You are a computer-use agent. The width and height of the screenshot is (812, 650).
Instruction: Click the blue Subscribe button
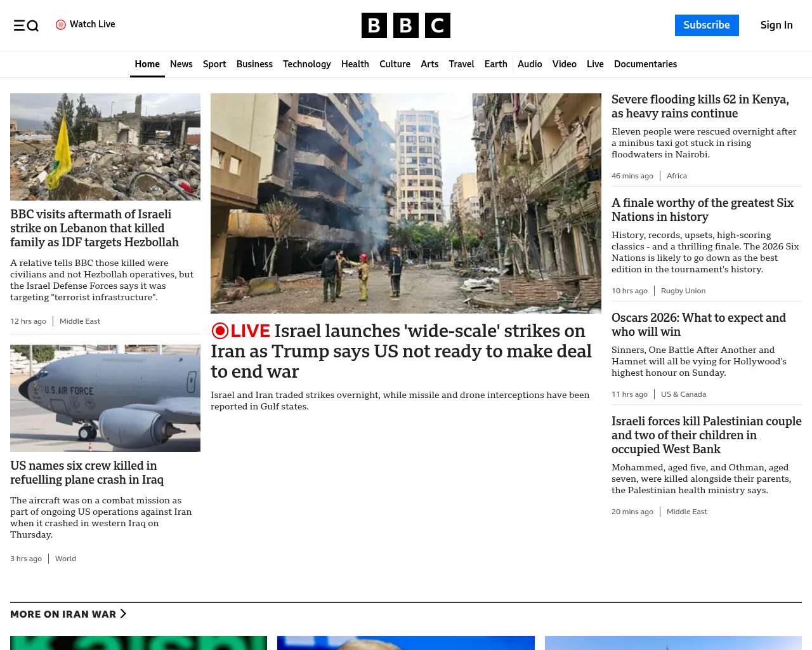[707, 25]
